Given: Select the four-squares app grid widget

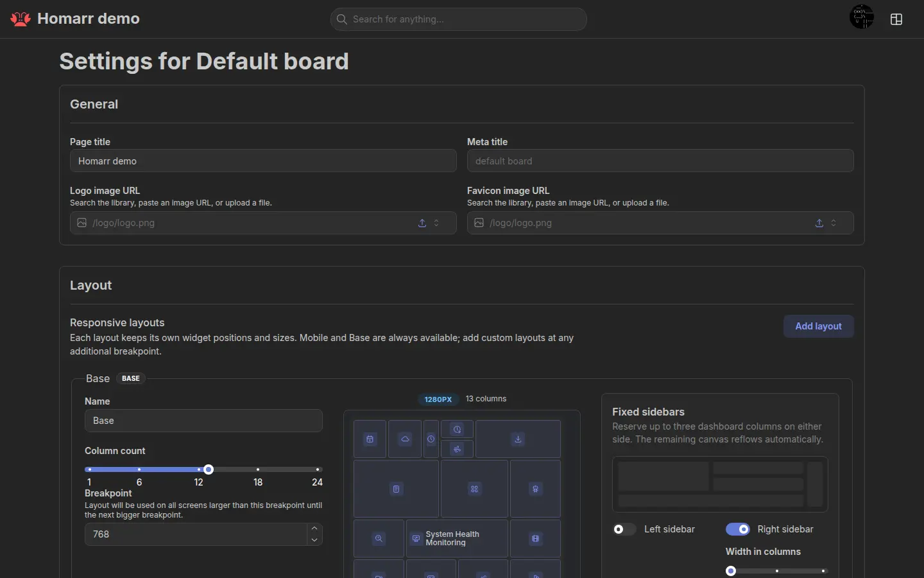Looking at the screenshot, I should [x=474, y=489].
